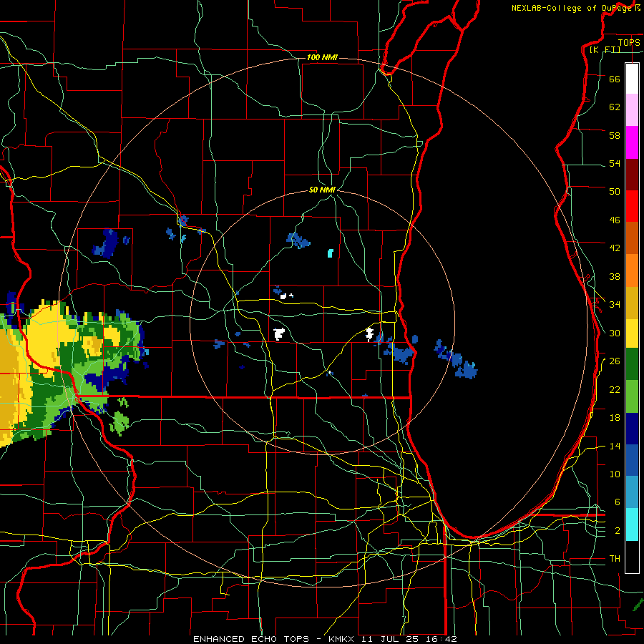Click the 22 value on the legend
The height and width of the screenshot is (644, 644).
coord(615,389)
